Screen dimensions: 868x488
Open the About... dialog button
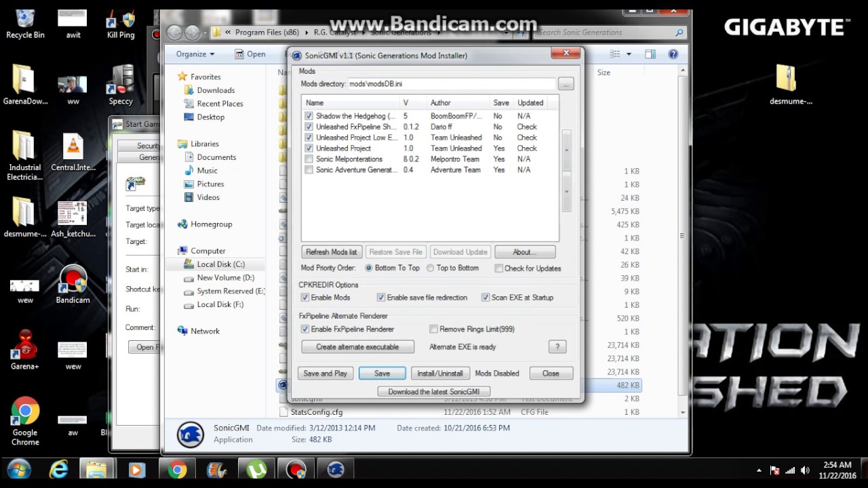tap(525, 252)
